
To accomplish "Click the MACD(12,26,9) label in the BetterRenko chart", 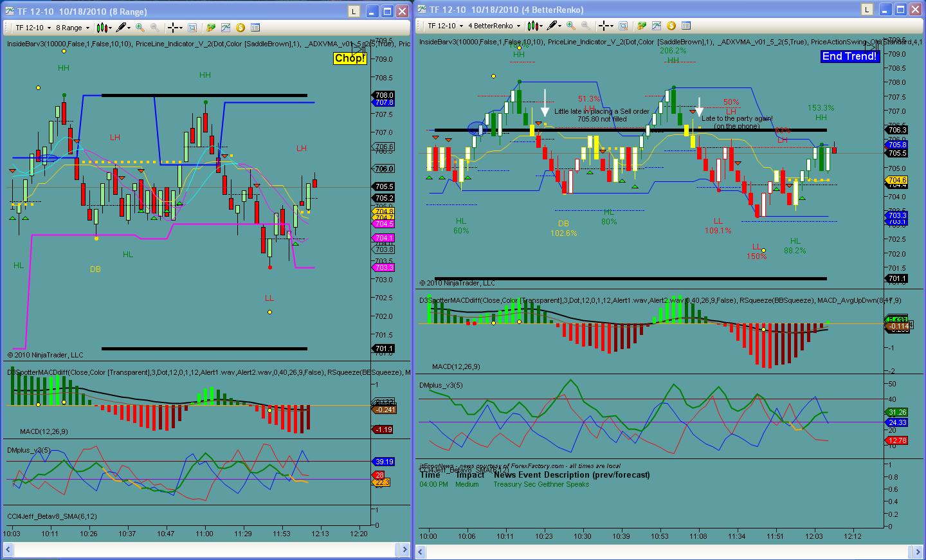I will pos(456,366).
